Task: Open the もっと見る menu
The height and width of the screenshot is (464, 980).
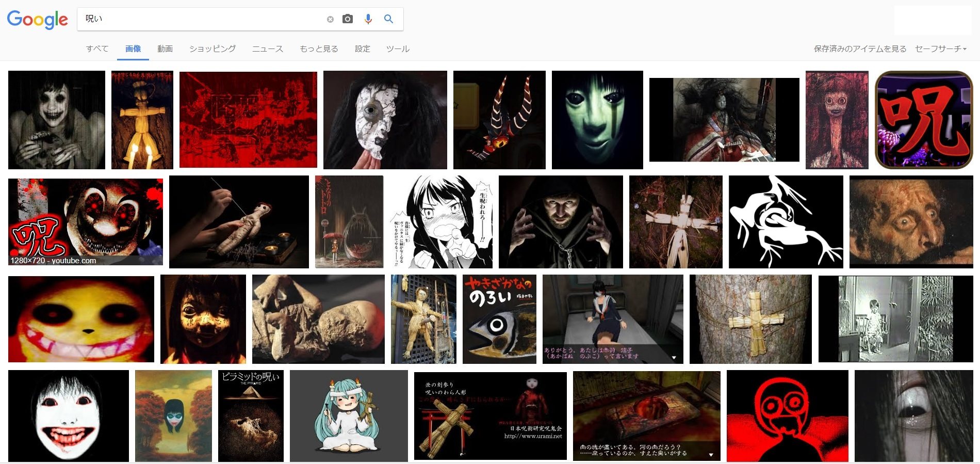Action: [319, 49]
